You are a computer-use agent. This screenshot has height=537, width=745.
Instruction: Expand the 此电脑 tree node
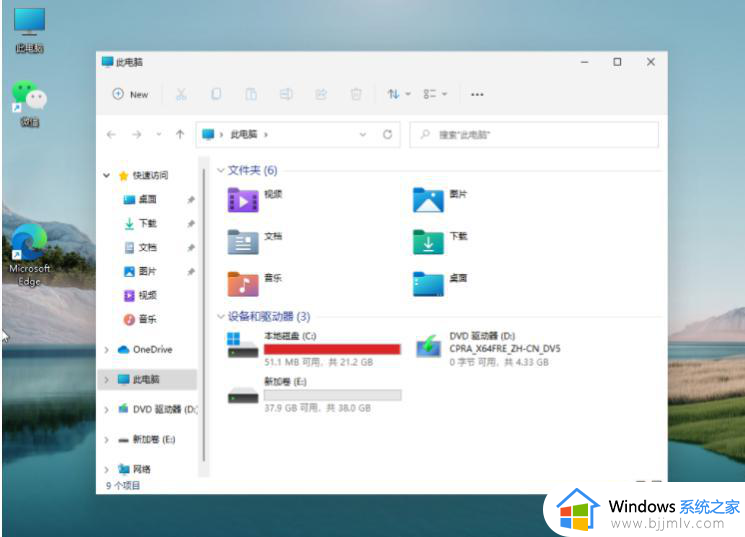tap(106, 379)
